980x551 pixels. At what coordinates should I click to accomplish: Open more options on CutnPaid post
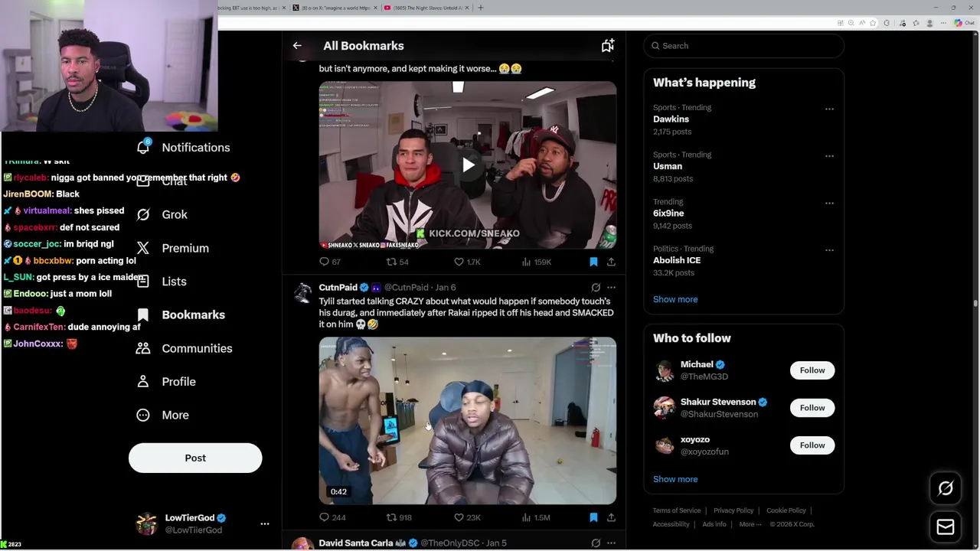point(611,288)
